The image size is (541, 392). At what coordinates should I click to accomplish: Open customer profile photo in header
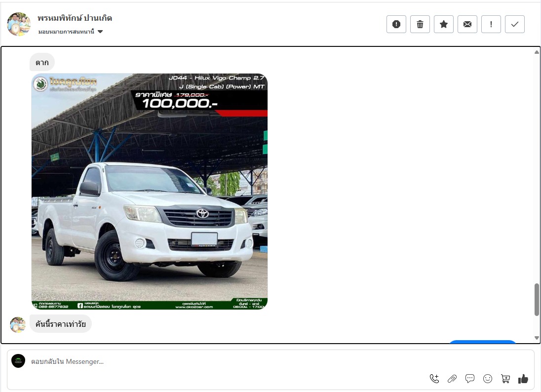19,24
